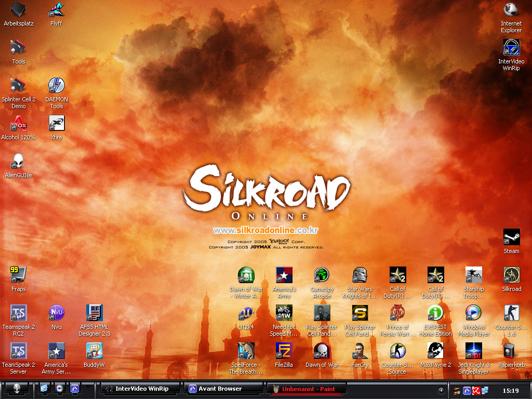The image size is (532, 399).
Task: Open the Arbeitsplatz icon
Action: pos(18,10)
